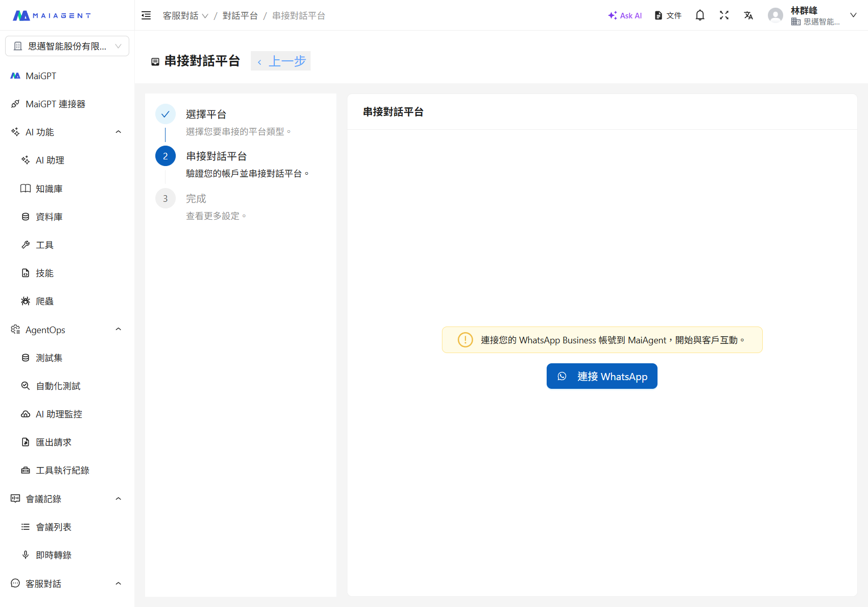This screenshot has height=607, width=868.
Task: Collapse the AI 功能 section
Action: (119, 132)
